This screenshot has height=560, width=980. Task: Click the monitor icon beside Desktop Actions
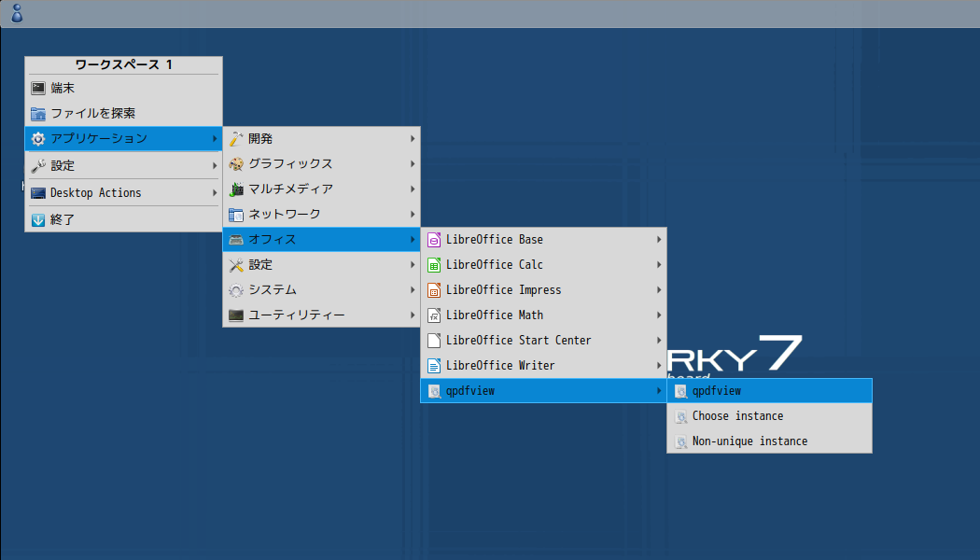tap(38, 192)
